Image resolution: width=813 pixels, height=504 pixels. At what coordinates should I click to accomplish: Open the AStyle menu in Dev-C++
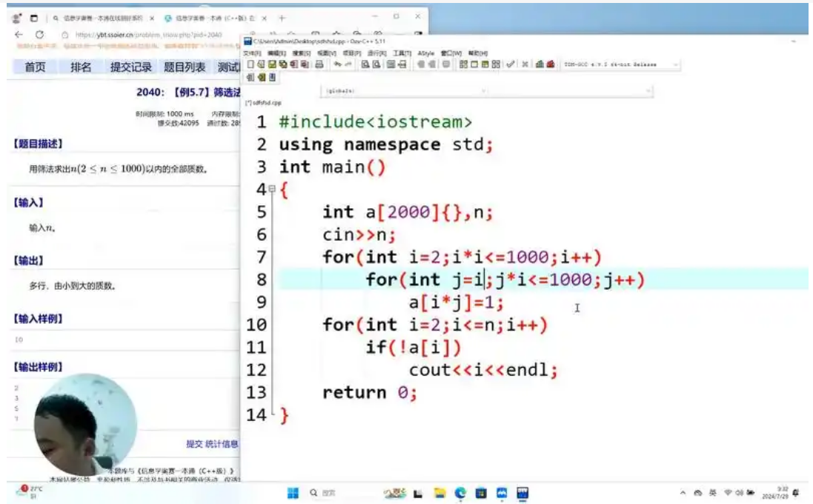coord(425,53)
